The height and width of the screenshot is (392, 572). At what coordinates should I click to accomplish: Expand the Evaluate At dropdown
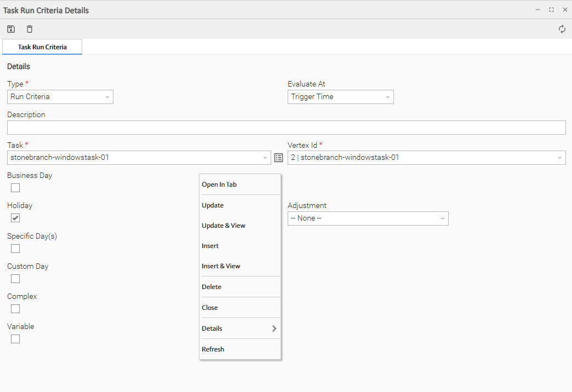[340, 97]
